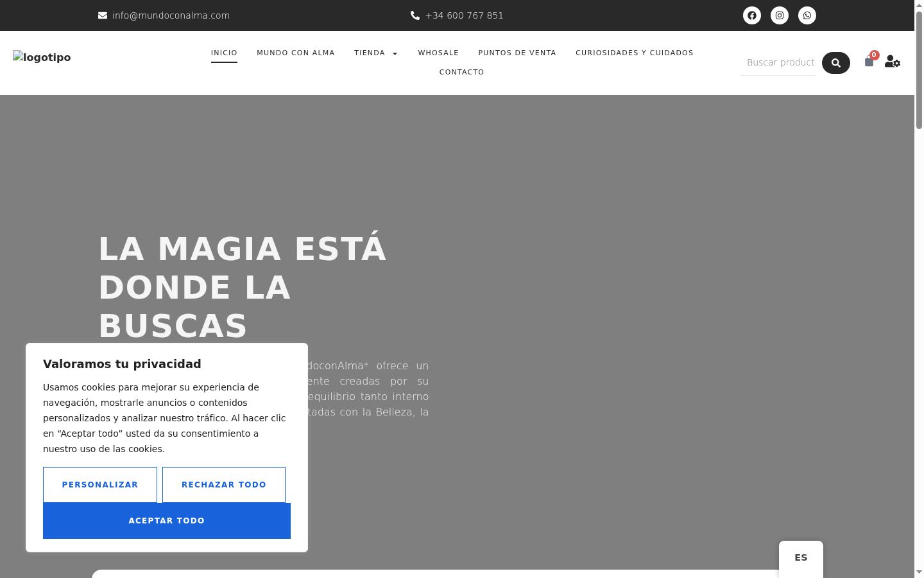The height and width of the screenshot is (578, 924).
Task: Expand the Tienda dropdown arrow
Action: pos(395,53)
